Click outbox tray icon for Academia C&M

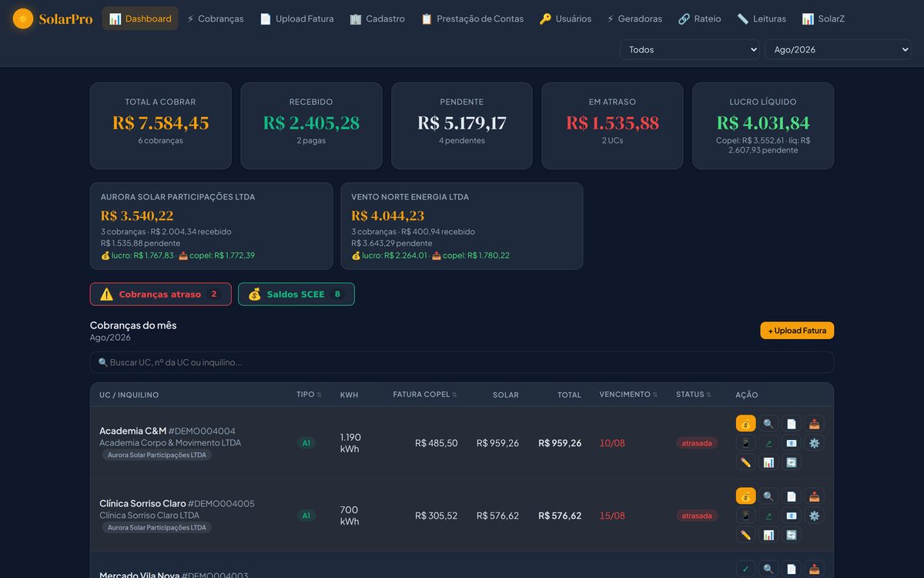[x=815, y=423]
